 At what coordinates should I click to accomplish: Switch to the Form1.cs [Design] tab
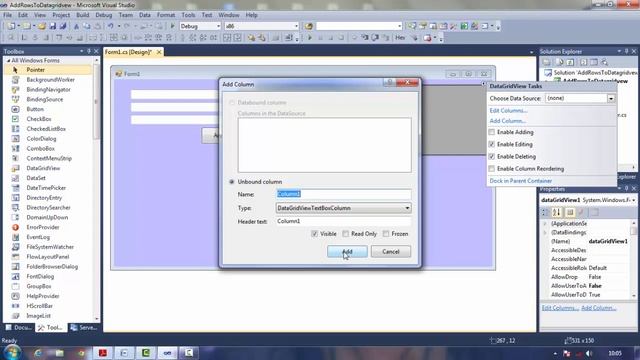pos(128,52)
